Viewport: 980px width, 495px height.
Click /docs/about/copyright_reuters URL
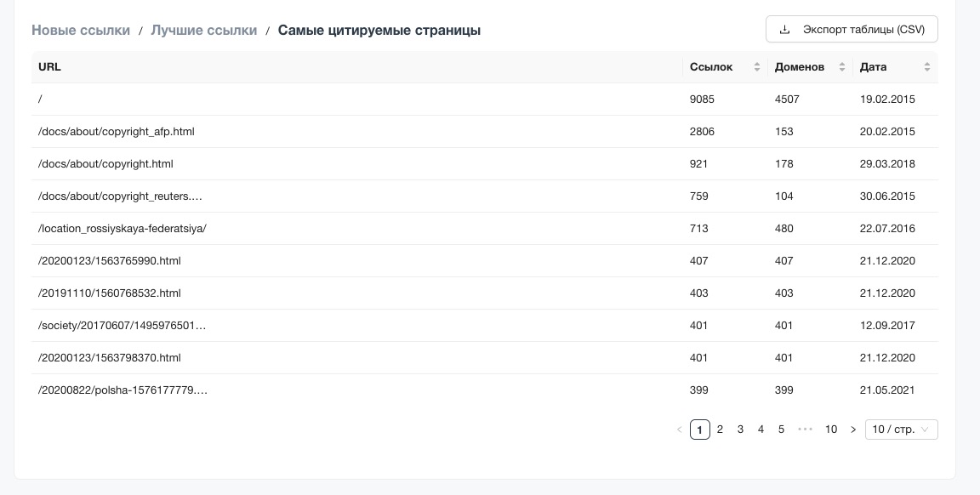(120, 196)
